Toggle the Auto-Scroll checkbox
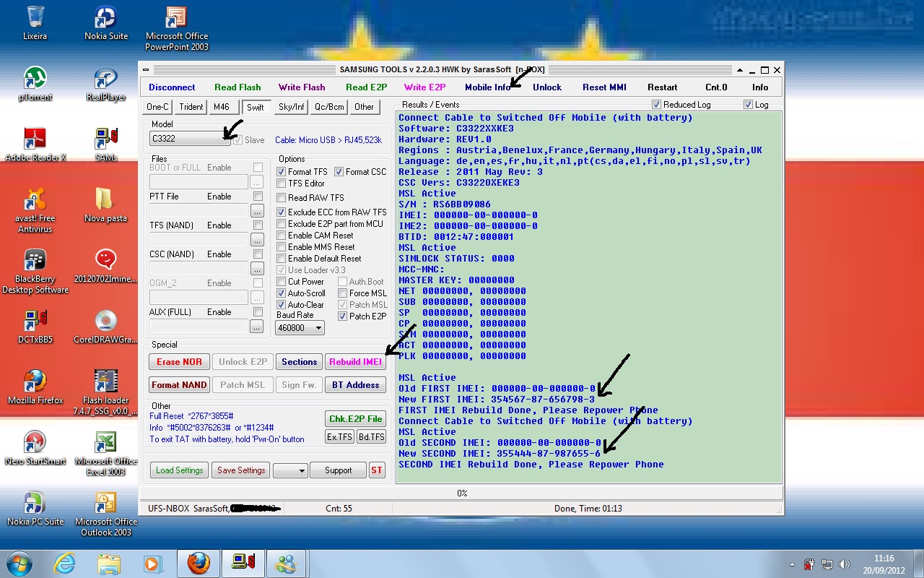The height and width of the screenshot is (578, 924). pos(282,293)
